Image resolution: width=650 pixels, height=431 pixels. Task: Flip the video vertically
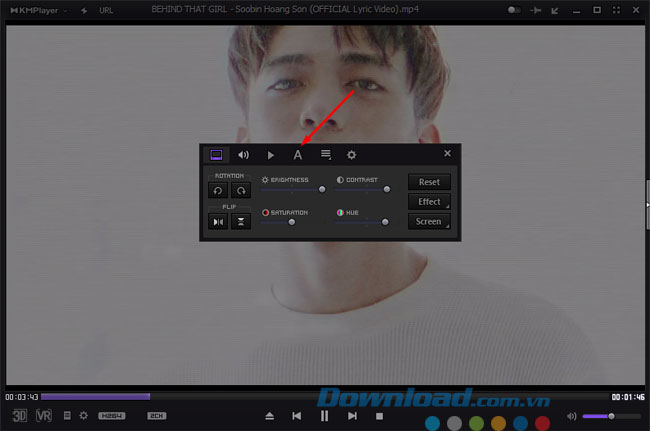point(241,222)
